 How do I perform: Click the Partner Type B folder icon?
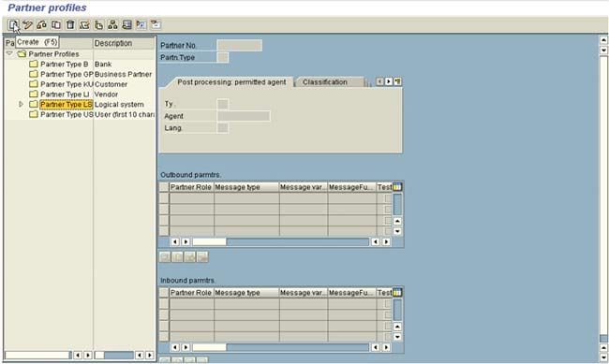coord(34,64)
